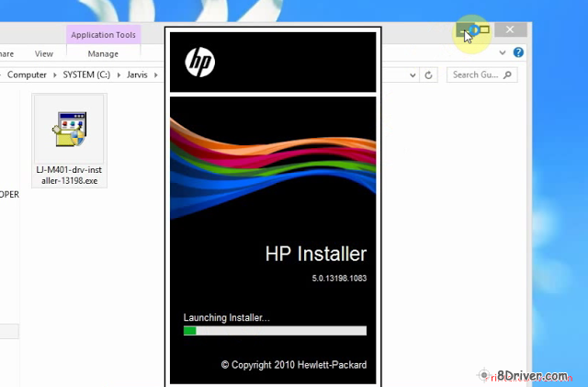Click Copyright 2010 Hewlett-Packard text
588x387 pixels.
pyautogui.click(x=294, y=365)
